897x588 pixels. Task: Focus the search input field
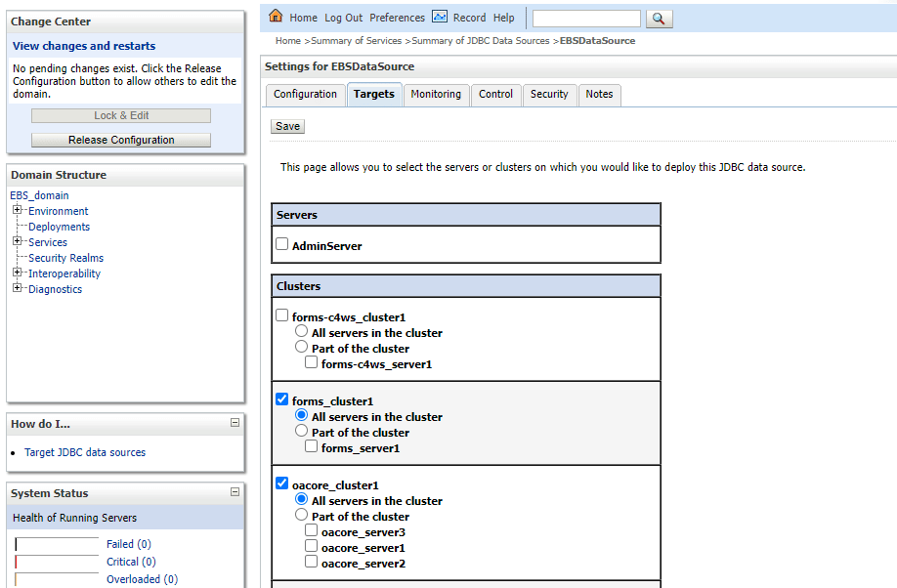pyautogui.click(x=586, y=19)
